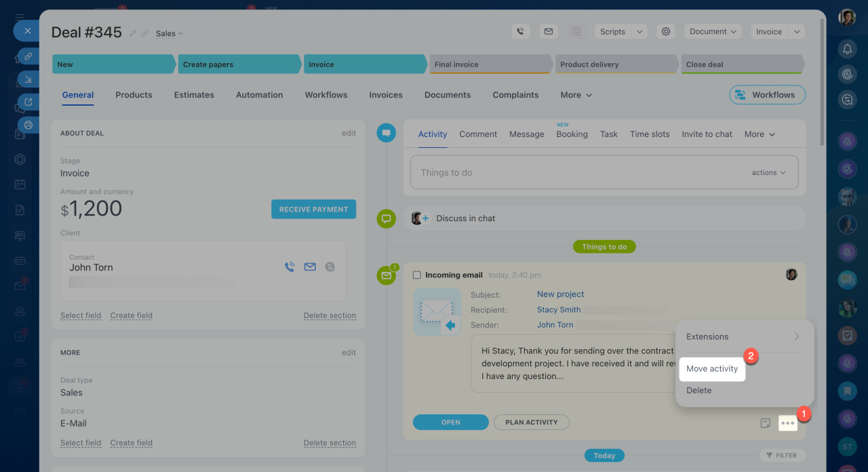The height and width of the screenshot is (472, 868).
Task: Click the Things to do input field
Action: (x=576, y=173)
